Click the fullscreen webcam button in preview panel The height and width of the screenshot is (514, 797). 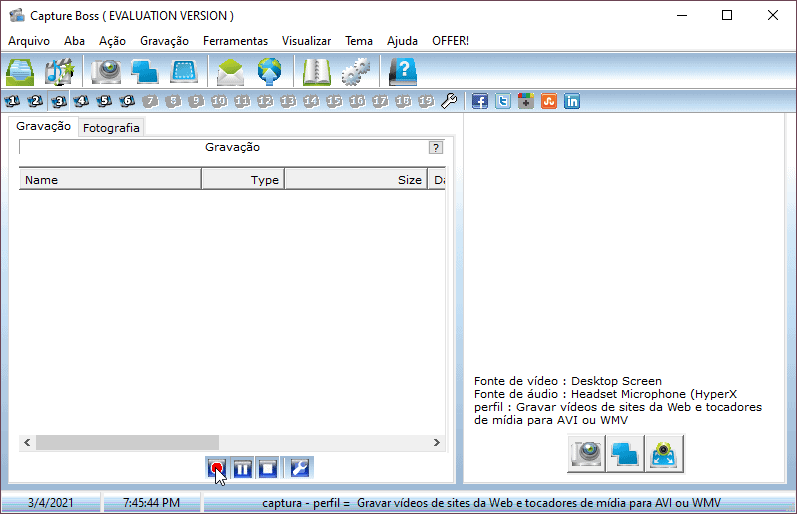tap(664, 453)
